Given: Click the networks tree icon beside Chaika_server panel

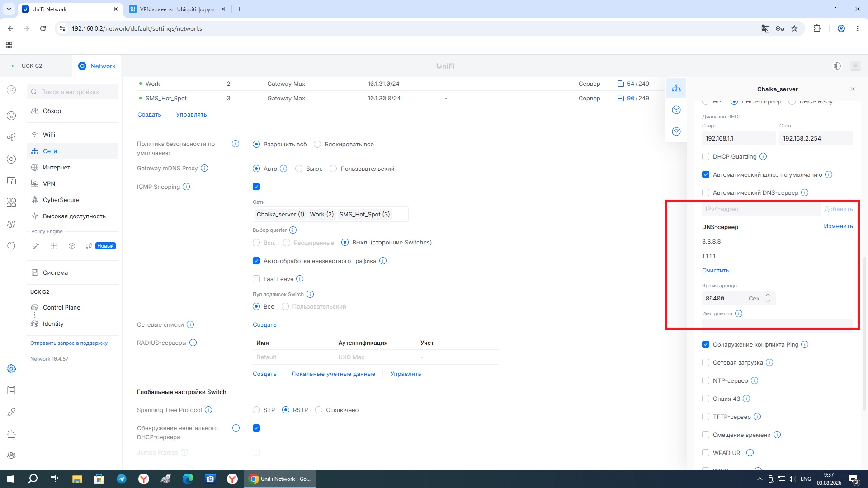Looking at the screenshot, I should [x=676, y=88].
